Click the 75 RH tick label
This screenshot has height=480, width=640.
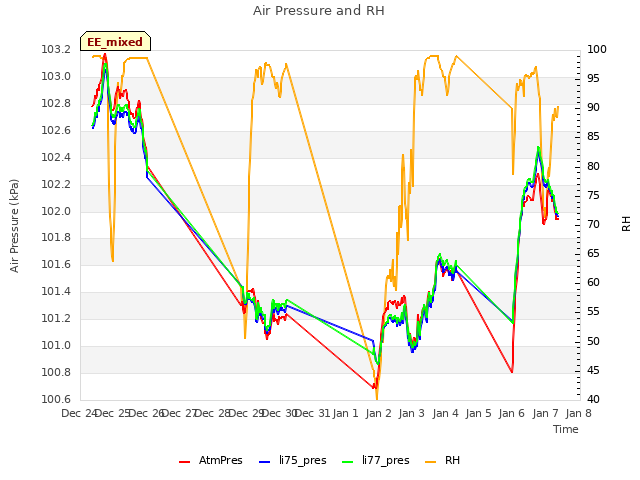click(x=593, y=196)
